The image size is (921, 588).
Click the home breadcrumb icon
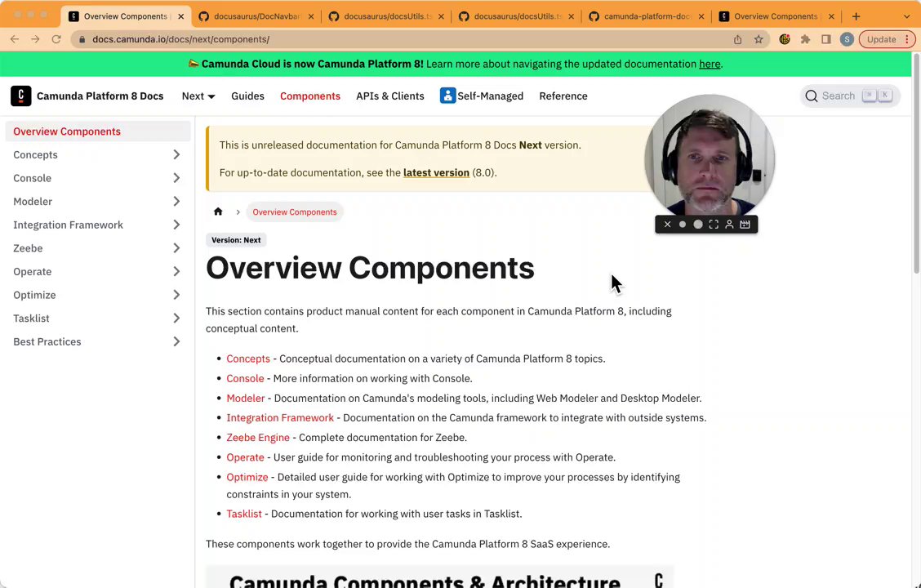[x=218, y=212]
